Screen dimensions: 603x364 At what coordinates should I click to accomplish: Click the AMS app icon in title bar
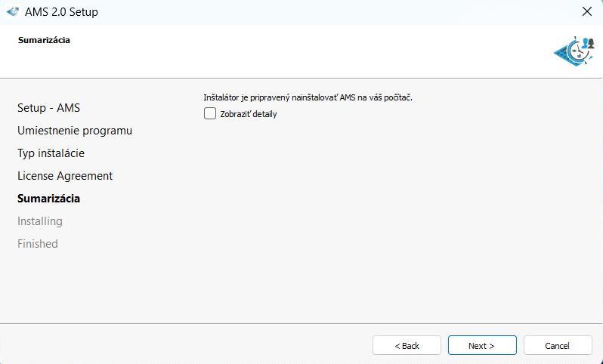point(12,11)
